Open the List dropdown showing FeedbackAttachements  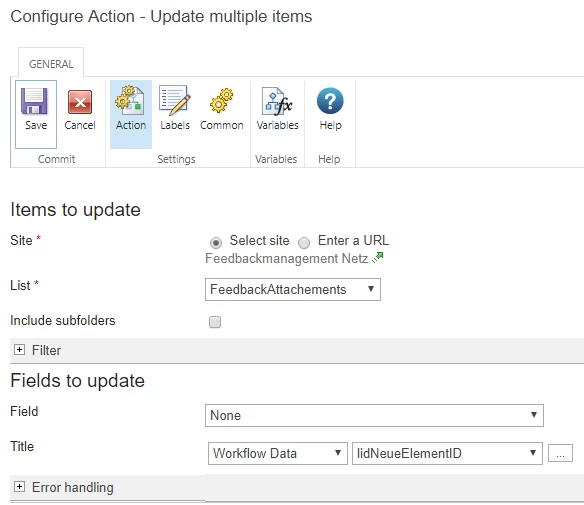coord(293,289)
